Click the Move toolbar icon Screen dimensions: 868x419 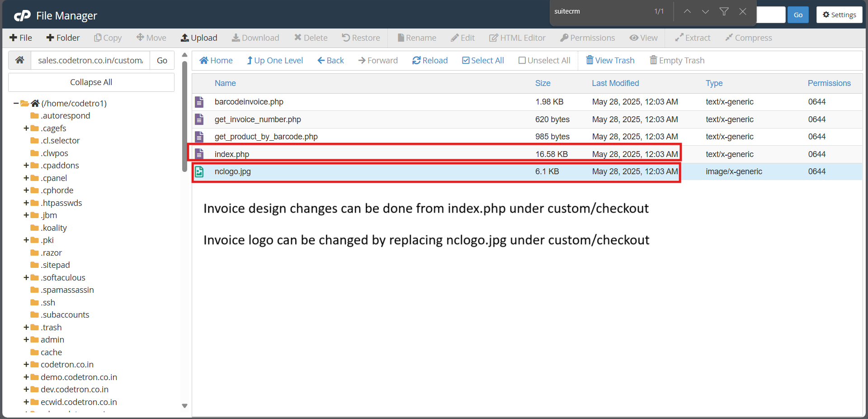click(140, 38)
